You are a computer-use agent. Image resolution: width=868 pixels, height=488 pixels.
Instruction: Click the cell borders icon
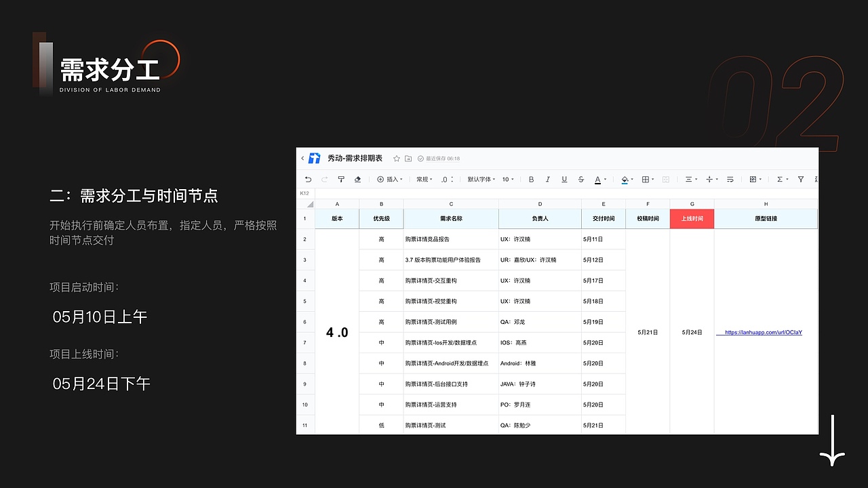646,179
